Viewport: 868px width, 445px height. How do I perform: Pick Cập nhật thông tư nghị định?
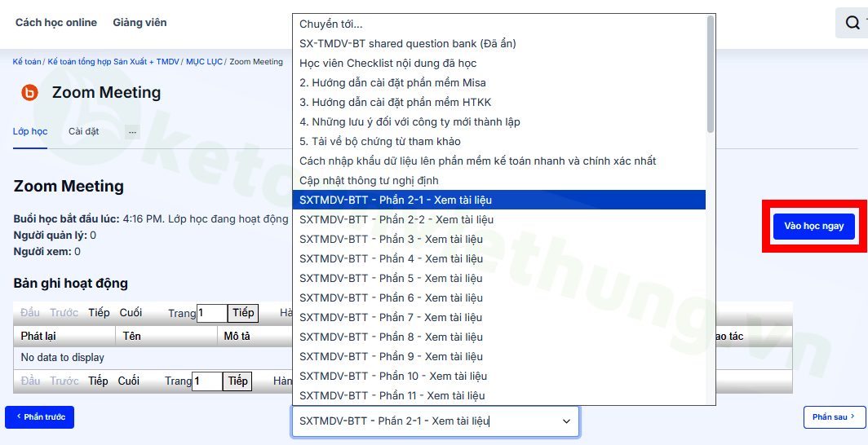click(369, 180)
